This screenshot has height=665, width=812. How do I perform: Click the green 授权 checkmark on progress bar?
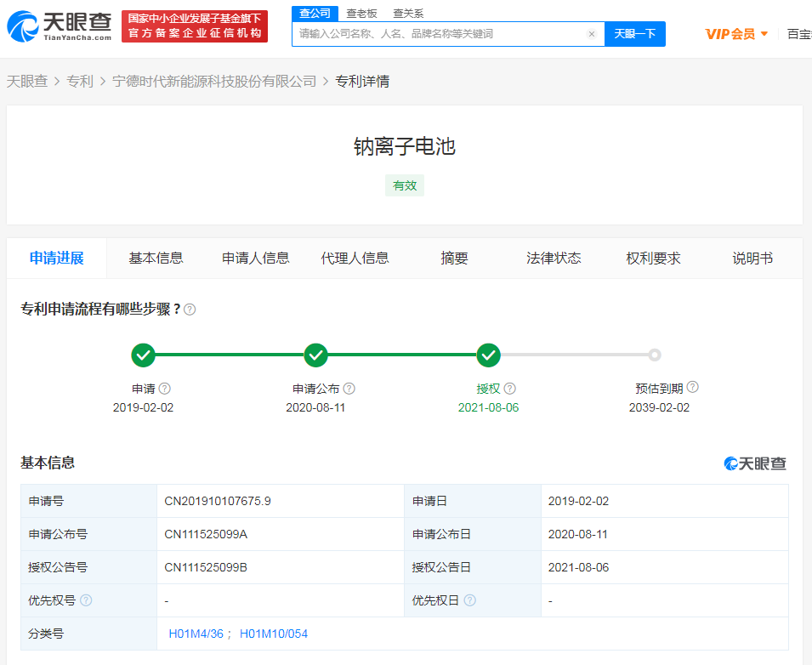tap(488, 355)
